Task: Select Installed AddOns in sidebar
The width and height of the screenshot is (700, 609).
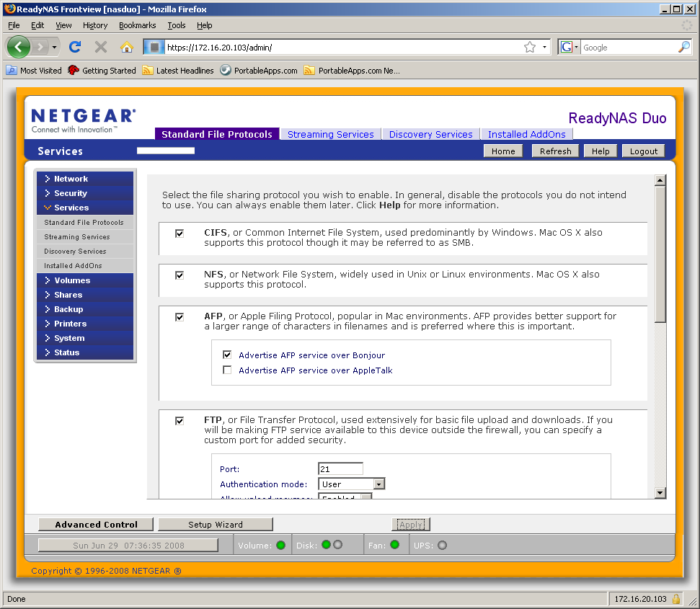Action: coord(85,265)
